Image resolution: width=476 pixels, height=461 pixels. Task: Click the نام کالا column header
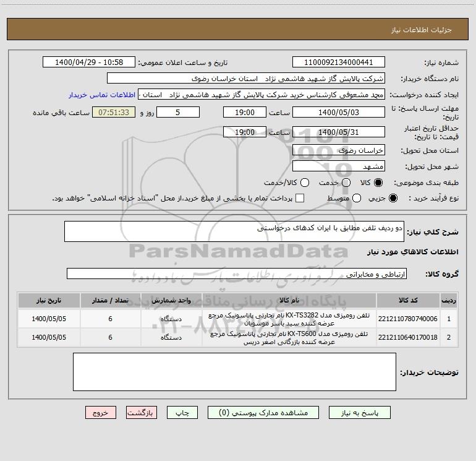coord(289,301)
